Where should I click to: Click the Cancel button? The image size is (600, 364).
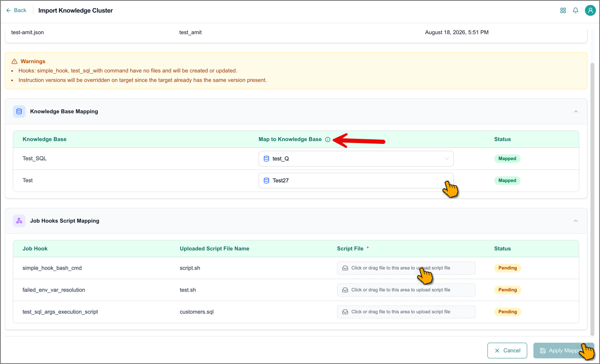tap(507, 350)
